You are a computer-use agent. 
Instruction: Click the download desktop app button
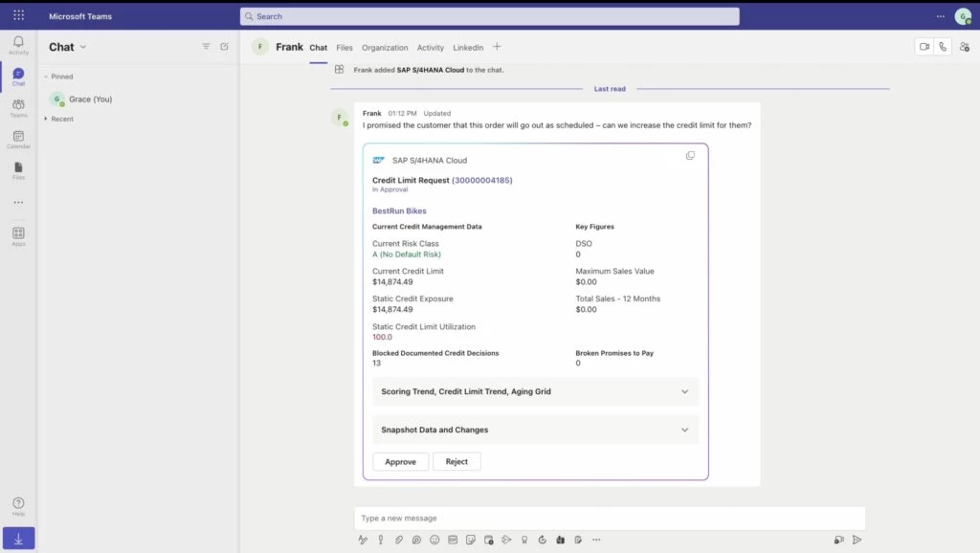click(x=18, y=539)
